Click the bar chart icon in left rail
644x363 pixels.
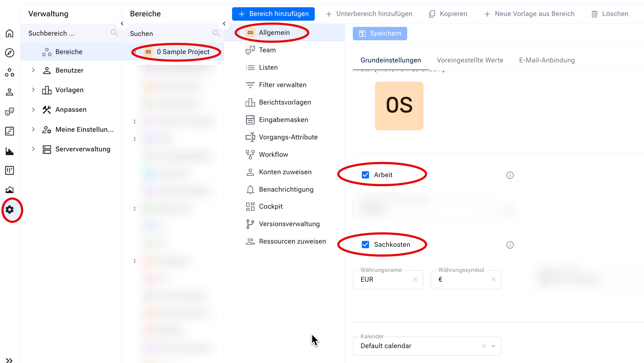10,151
